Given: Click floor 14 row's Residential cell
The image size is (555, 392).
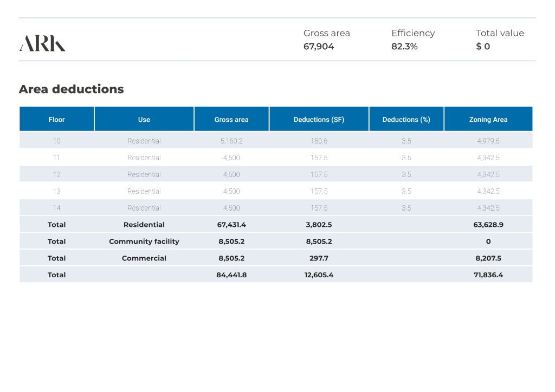Looking at the screenshot, I should pos(144,208).
